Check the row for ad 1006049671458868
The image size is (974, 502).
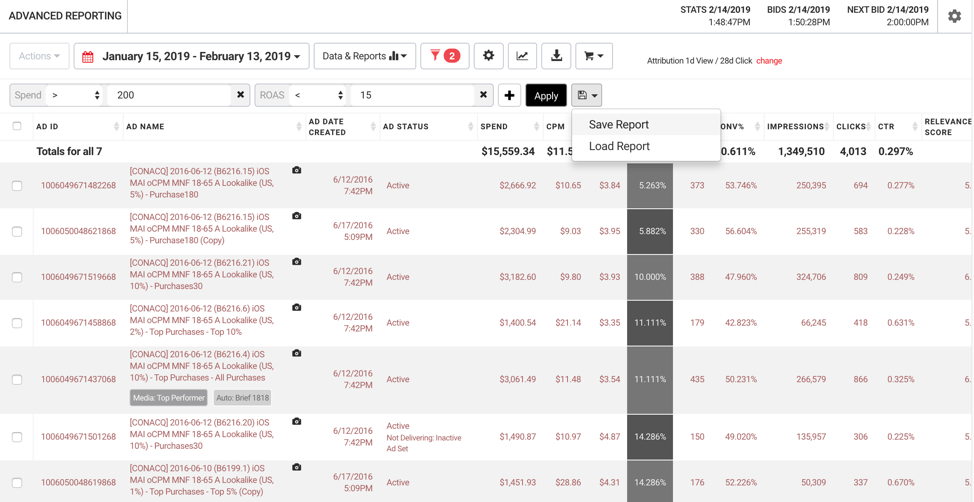tap(17, 323)
